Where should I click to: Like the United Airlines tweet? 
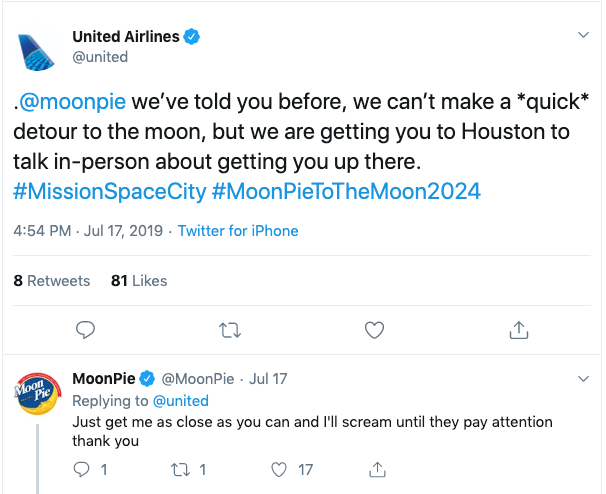(x=374, y=329)
